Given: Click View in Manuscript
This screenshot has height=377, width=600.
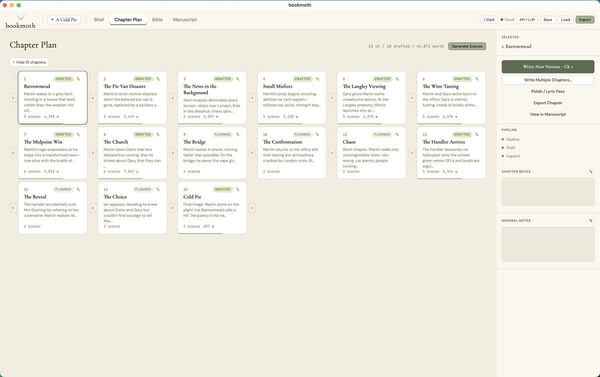Looking at the screenshot, I should pyautogui.click(x=548, y=114).
